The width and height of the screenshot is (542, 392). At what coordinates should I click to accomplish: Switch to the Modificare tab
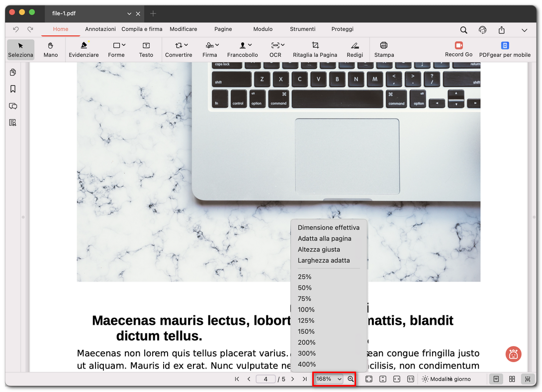click(183, 29)
